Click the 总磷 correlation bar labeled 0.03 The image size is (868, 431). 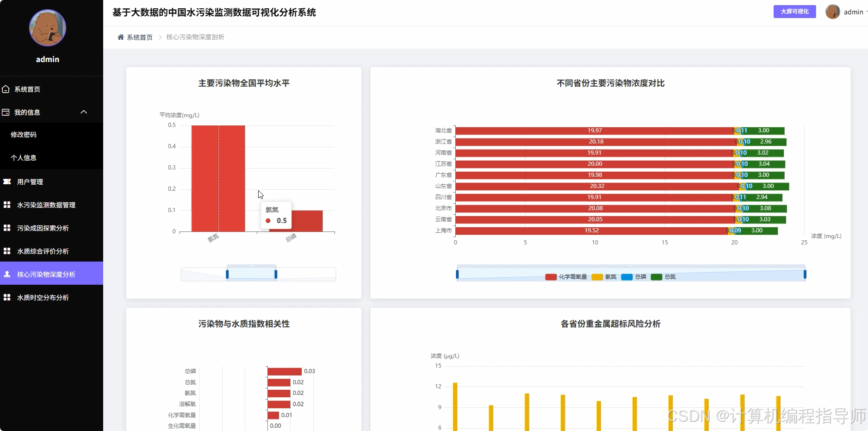pyautogui.click(x=285, y=371)
